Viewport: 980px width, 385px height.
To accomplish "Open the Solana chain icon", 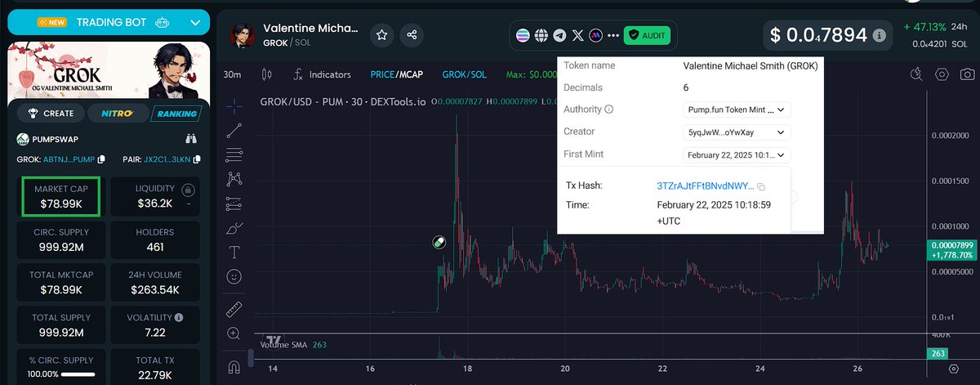I will click(523, 35).
